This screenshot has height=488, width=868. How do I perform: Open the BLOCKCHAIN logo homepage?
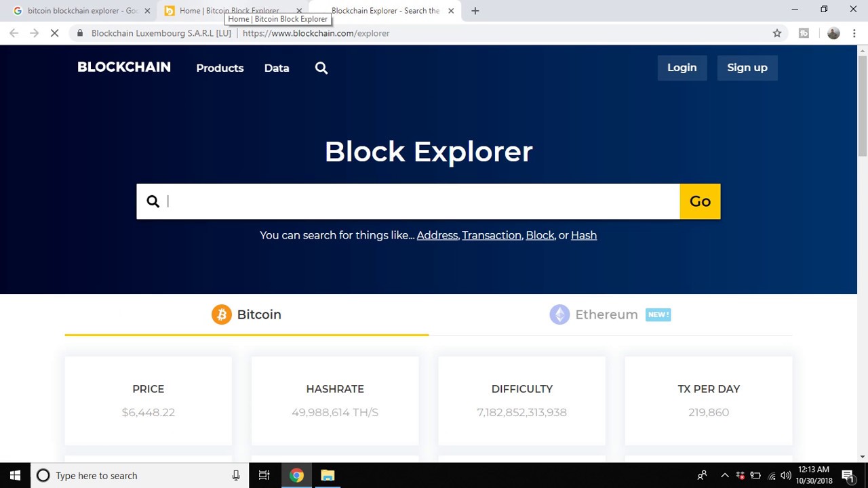[x=124, y=67]
